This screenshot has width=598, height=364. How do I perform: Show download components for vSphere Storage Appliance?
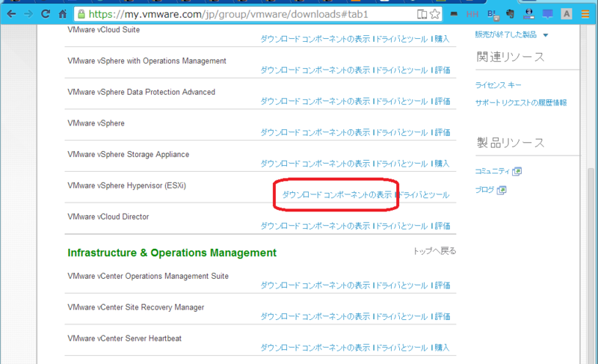coord(315,164)
